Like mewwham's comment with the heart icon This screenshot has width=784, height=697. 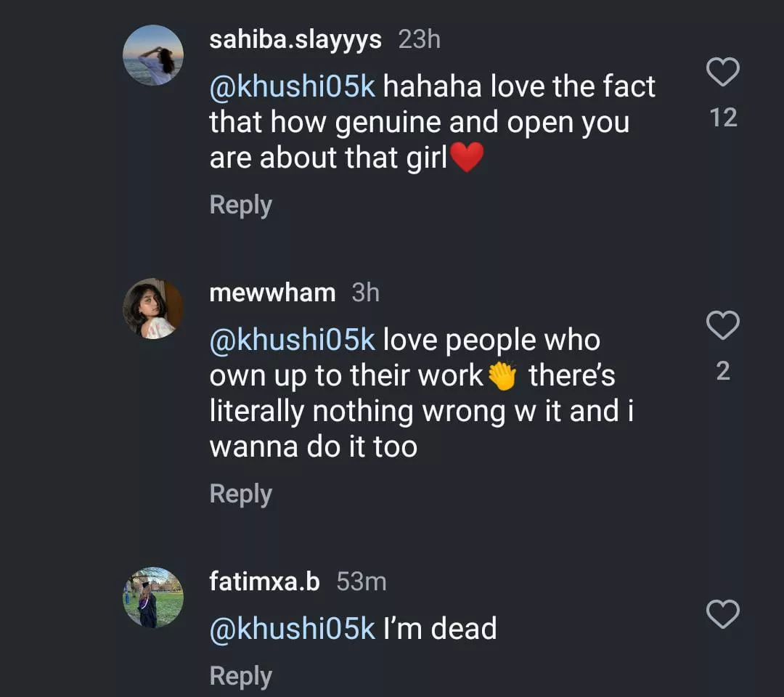(722, 326)
